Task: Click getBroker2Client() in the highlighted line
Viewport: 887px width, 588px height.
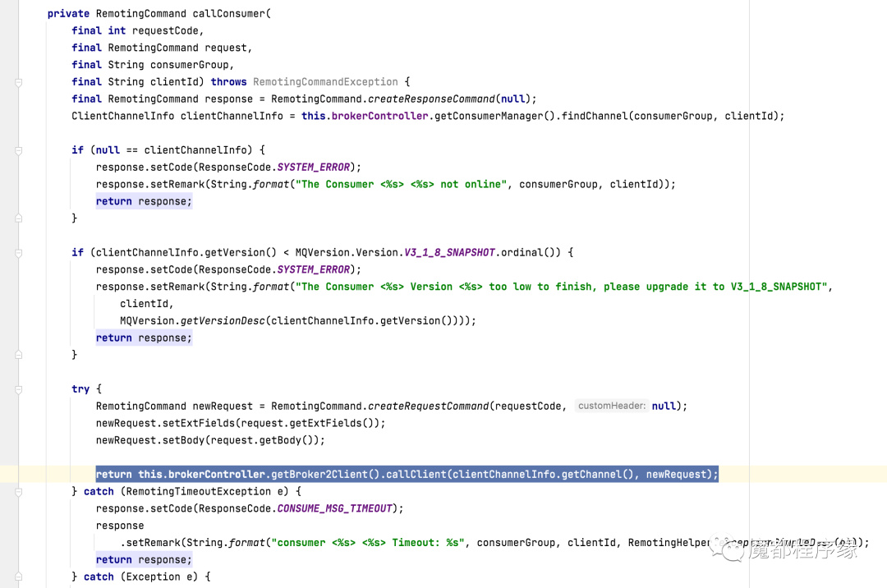Action: click(x=325, y=475)
